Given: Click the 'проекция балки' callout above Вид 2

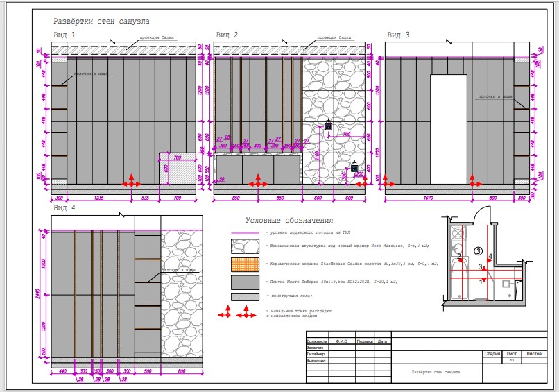Looking at the screenshot, I should point(334,37).
